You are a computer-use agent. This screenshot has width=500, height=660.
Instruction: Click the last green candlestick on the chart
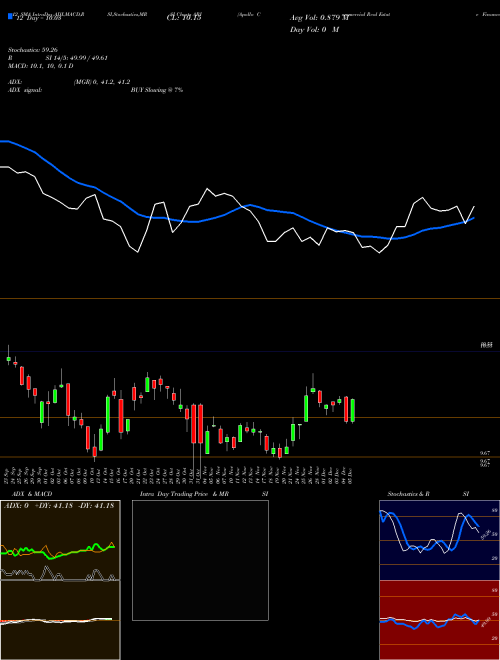pyautogui.click(x=353, y=410)
